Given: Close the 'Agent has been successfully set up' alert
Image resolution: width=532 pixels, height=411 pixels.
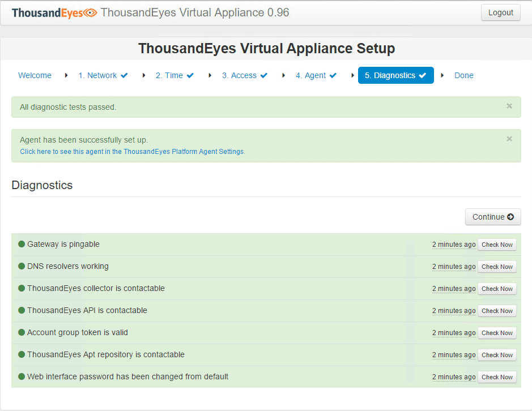Looking at the screenshot, I should (x=509, y=139).
